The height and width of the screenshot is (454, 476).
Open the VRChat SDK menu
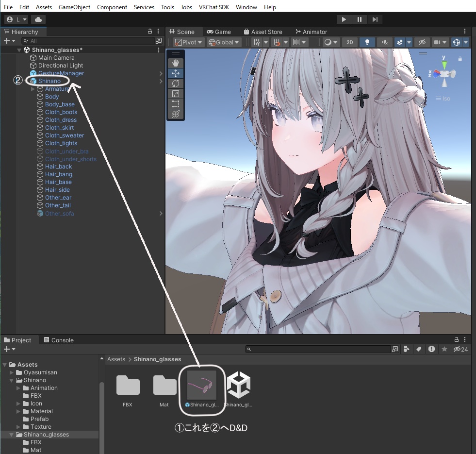(213, 7)
